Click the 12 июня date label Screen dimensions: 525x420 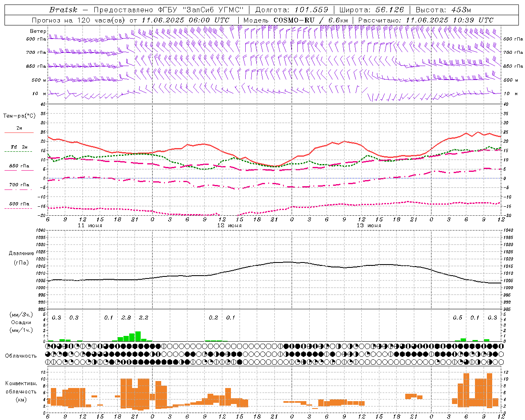click(x=229, y=226)
